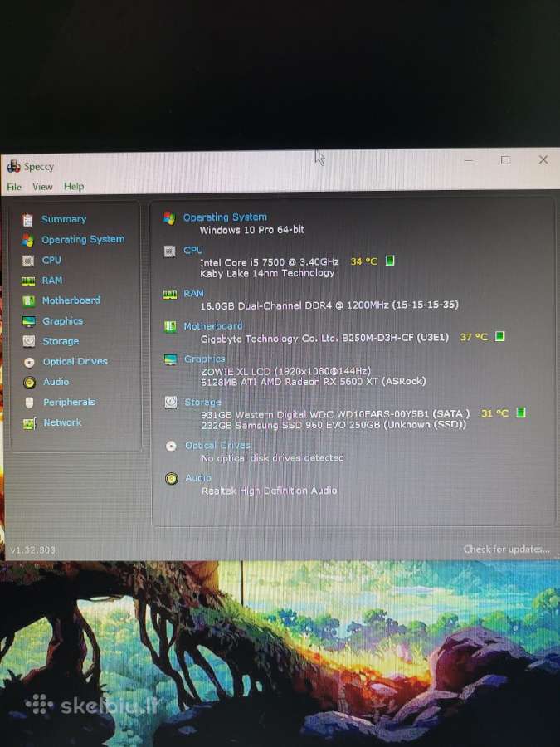
Task: Open Optical Drives sidebar section
Action: (x=75, y=361)
